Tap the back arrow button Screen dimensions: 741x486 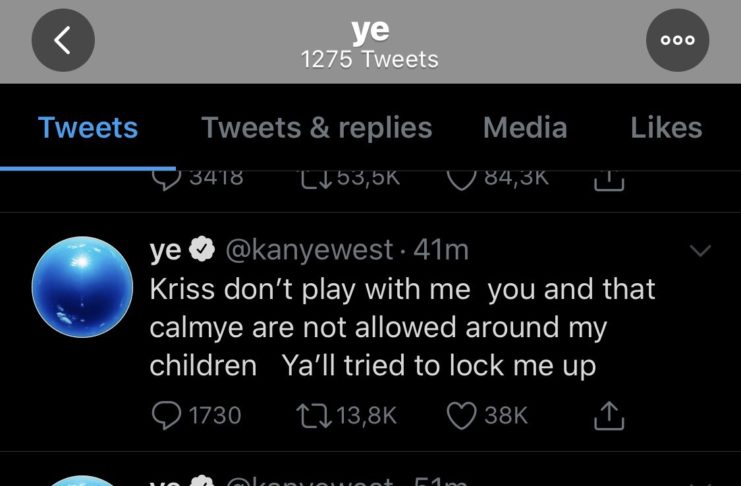click(x=63, y=40)
